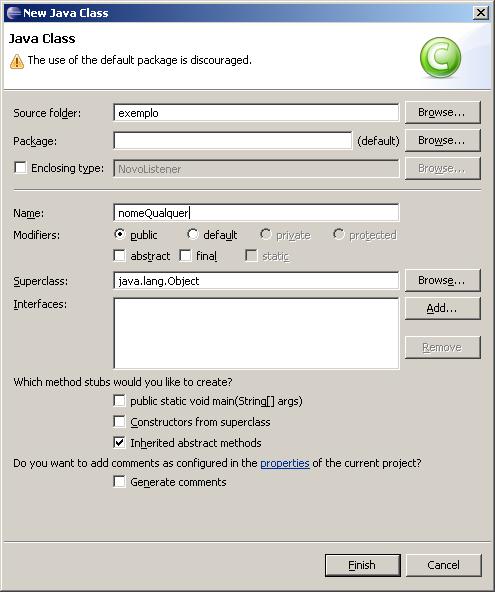Browse for the Source folder
495x592 pixels.
click(443, 112)
